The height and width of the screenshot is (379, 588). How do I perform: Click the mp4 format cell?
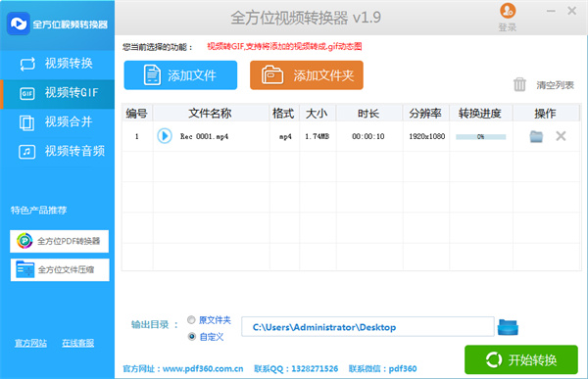(285, 136)
